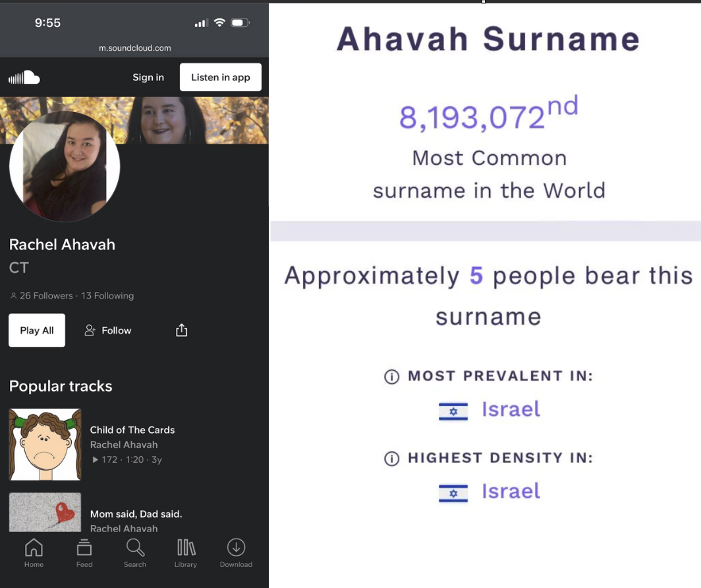Image resolution: width=701 pixels, height=588 pixels.
Task: Tap the Popular tracks heading
Action: coord(61,386)
